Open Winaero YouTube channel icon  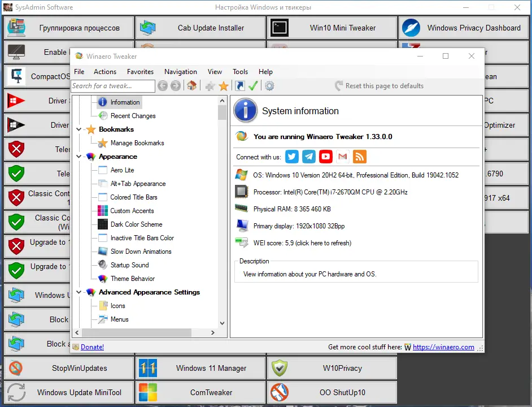click(x=326, y=157)
